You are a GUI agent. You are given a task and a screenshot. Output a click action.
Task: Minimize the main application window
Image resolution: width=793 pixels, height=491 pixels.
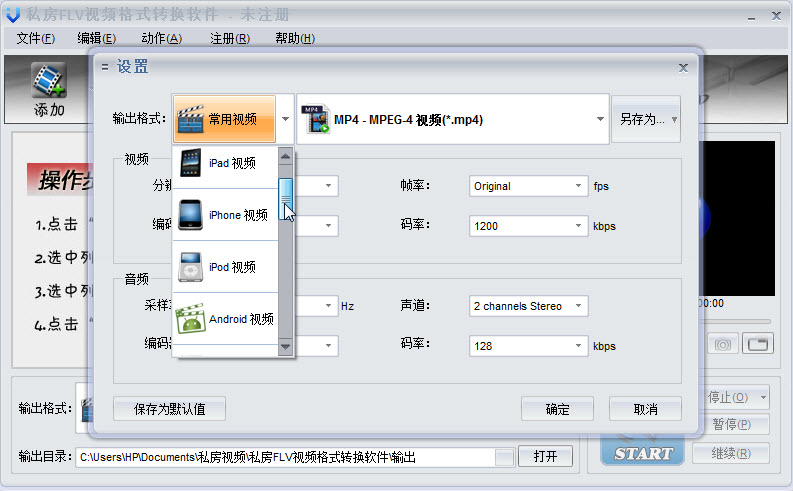[752, 17]
